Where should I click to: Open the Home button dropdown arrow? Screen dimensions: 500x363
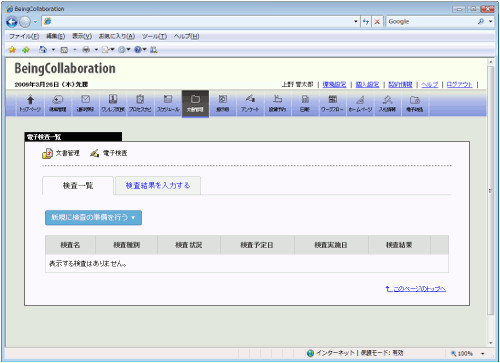[x=53, y=50]
